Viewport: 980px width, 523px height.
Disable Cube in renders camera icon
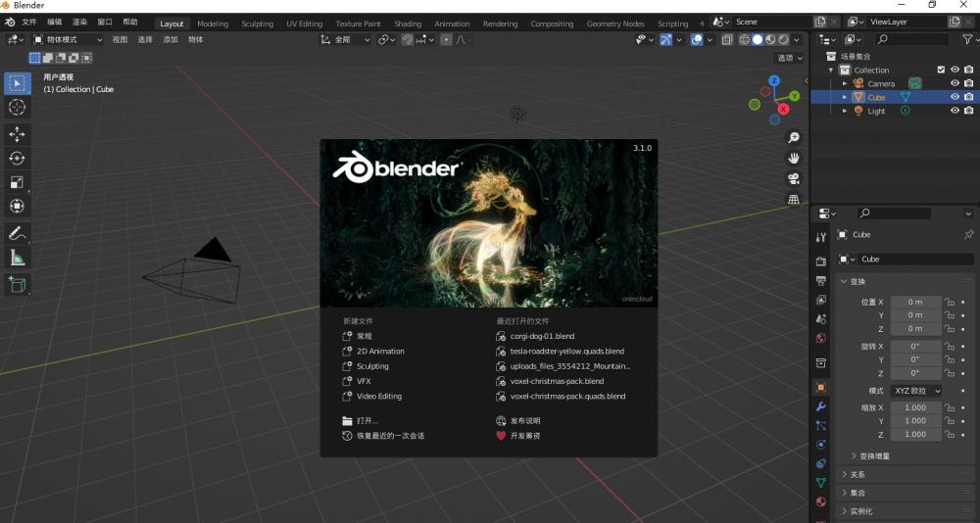click(969, 97)
